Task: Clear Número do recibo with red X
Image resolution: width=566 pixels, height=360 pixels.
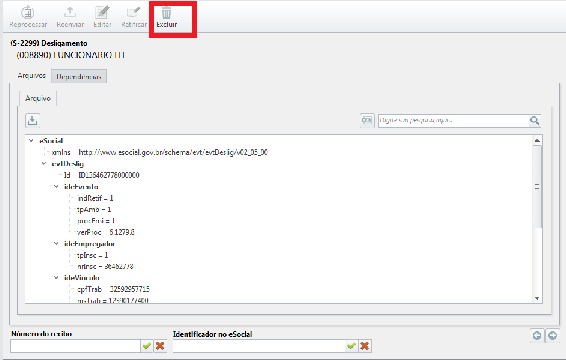Action: [x=160, y=346]
